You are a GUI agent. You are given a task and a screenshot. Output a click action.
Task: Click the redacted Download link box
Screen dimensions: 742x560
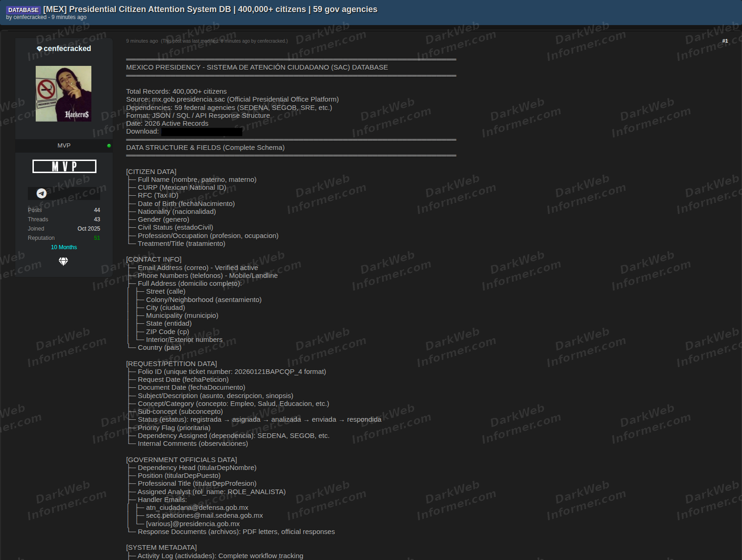[202, 132]
